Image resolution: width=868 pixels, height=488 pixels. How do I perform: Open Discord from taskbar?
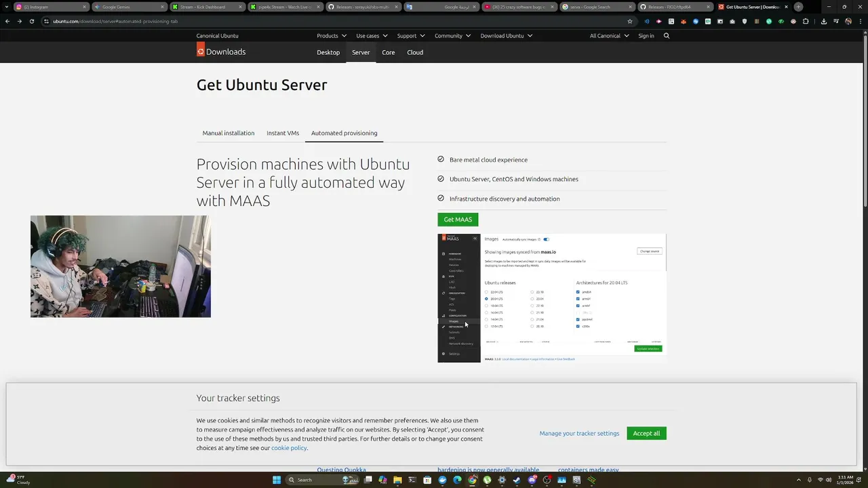pyautogui.click(x=532, y=480)
